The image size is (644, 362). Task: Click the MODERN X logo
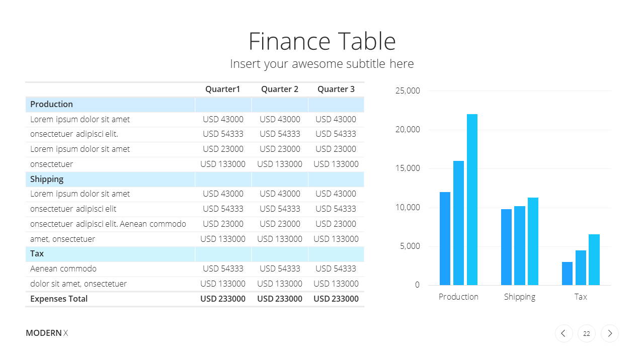point(47,333)
